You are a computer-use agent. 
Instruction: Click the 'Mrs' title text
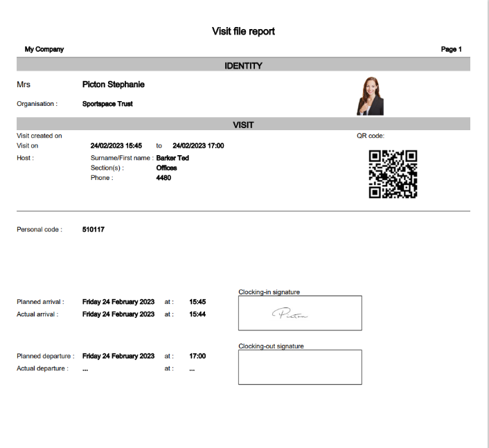pyautogui.click(x=24, y=84)
